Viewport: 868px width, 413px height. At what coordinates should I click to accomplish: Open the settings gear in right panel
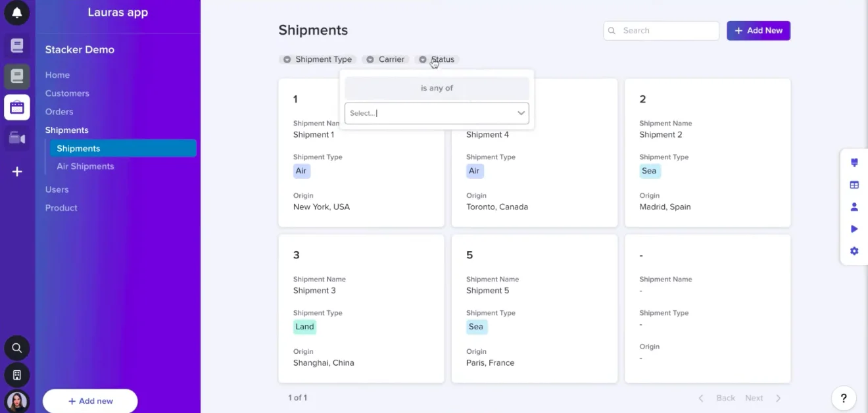854,251
